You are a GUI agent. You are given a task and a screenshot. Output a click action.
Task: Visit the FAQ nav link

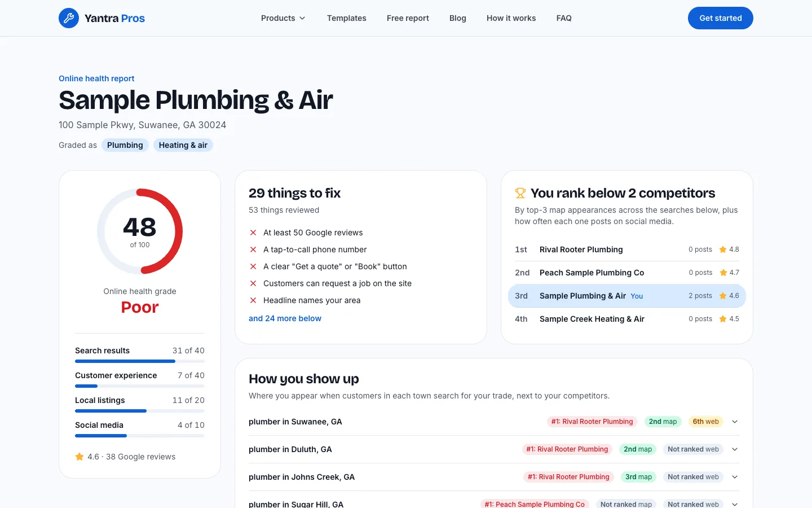pos(564,18)
